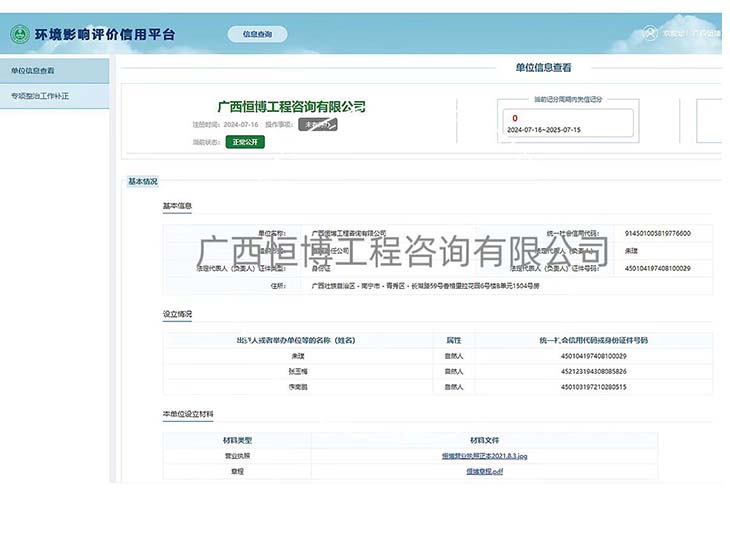Click the 属性 column header

click(454, 340)
